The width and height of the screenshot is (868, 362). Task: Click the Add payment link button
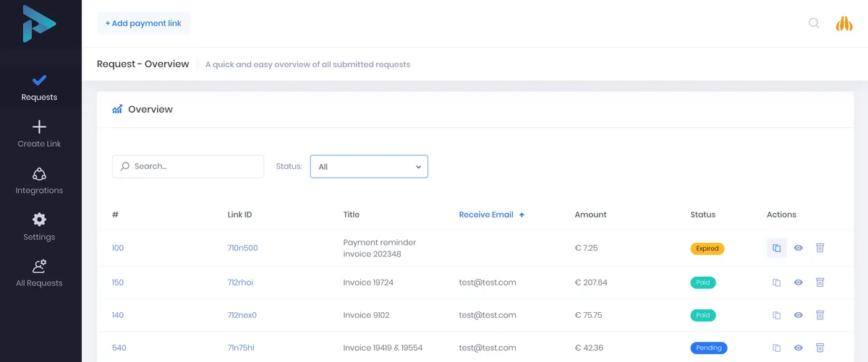pyautogui.click(x=143, y=23)
